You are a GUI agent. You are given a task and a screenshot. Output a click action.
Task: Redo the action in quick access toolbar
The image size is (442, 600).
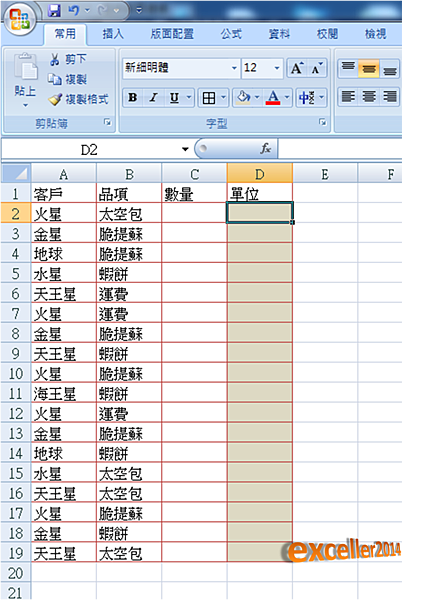(x=102, y=11)
